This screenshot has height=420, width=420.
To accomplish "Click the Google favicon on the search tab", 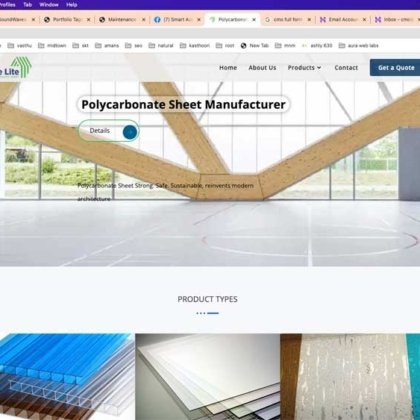I will click(267, 20).
